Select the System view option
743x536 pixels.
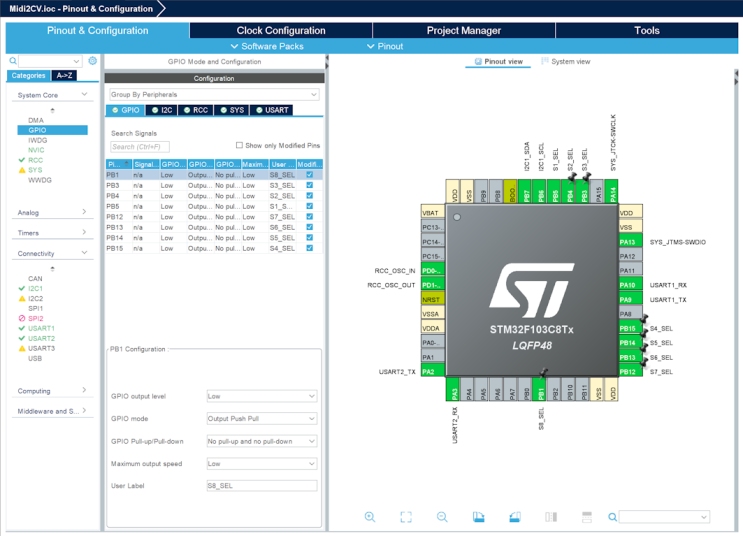tap(565, 62)
